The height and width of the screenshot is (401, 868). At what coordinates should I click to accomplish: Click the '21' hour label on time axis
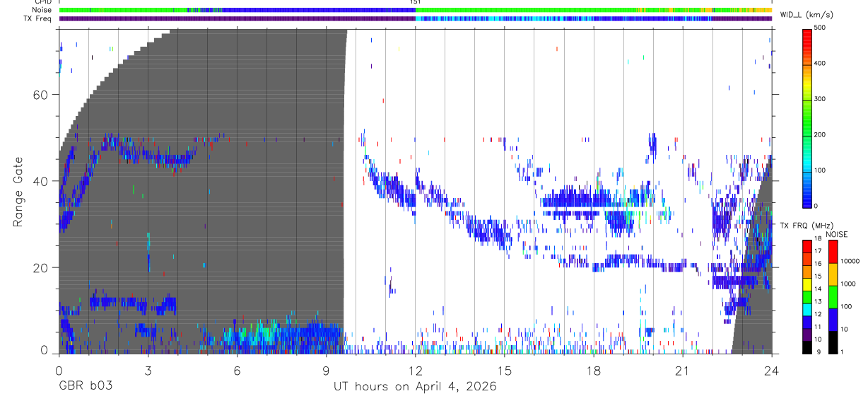click(683, 370)
